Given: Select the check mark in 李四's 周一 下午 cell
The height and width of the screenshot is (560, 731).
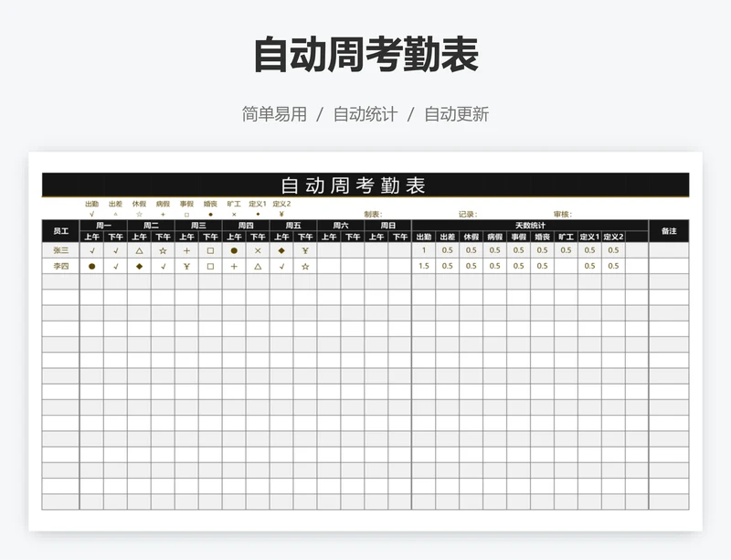Looking at the screenshot, I should click(116, 267).
